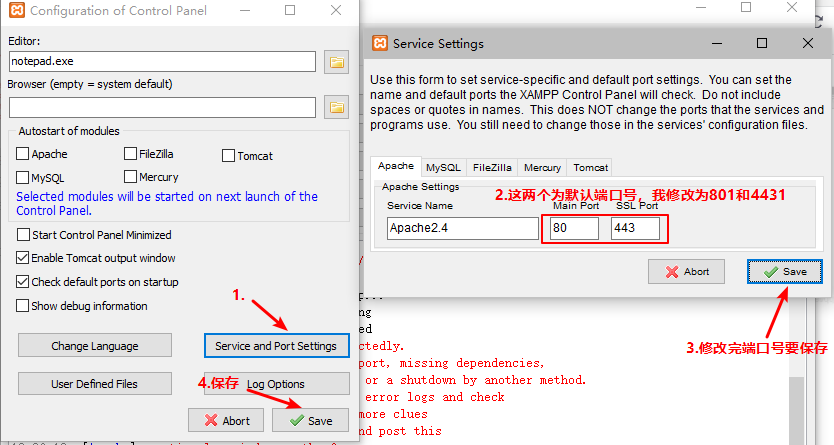Viewport: 834px width, 445px height.
Task: Click the Change Language button
Action: [95, 346]
